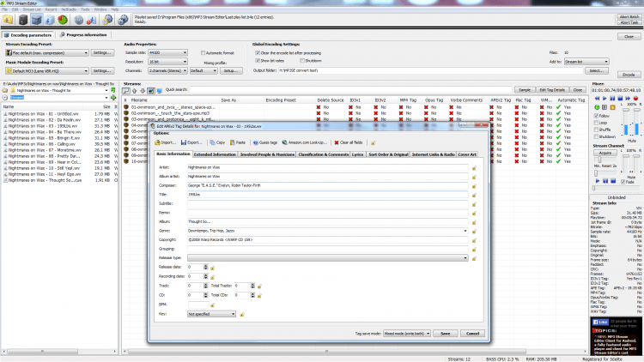Click the Encode button

click(x=628, y=75)
